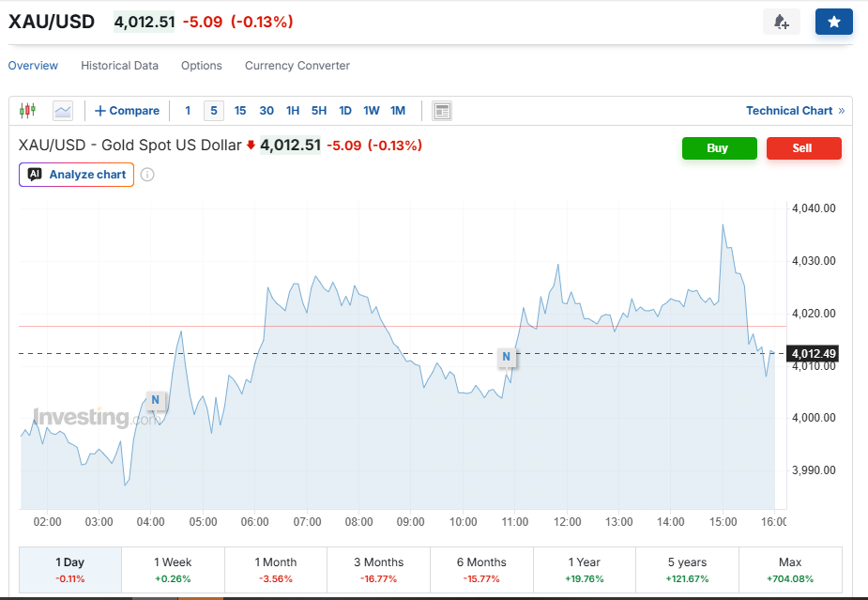The width and height of the screenshot is (868, 600).
Task: Click the 4,012.49 current price axis label
Action: [813, 353]
